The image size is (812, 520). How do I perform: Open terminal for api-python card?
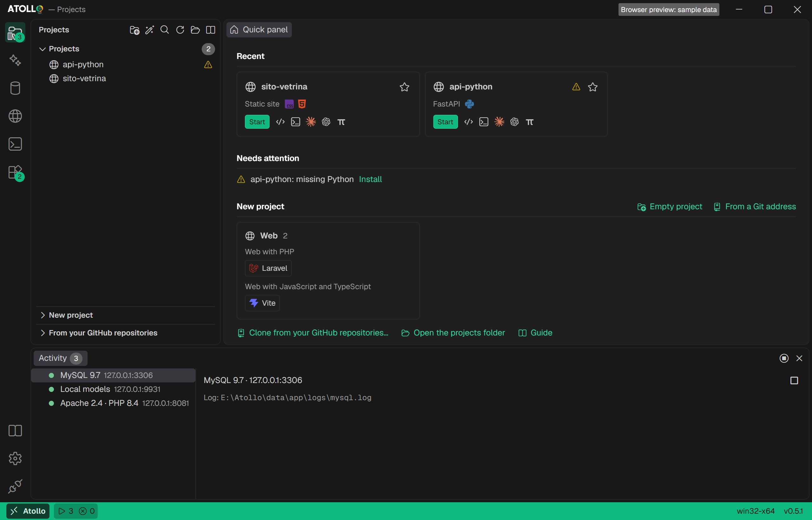[484, 122]
